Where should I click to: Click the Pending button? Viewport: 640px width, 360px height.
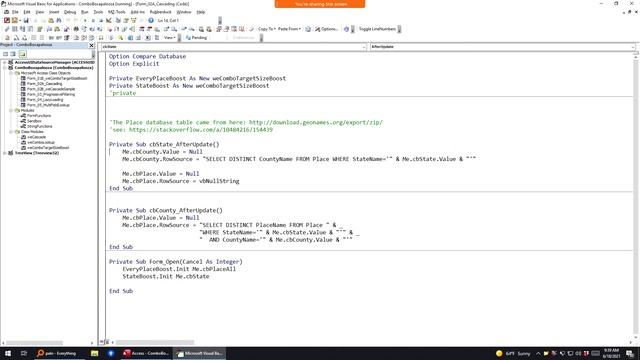pyautogui.click(x=197, y=38)
